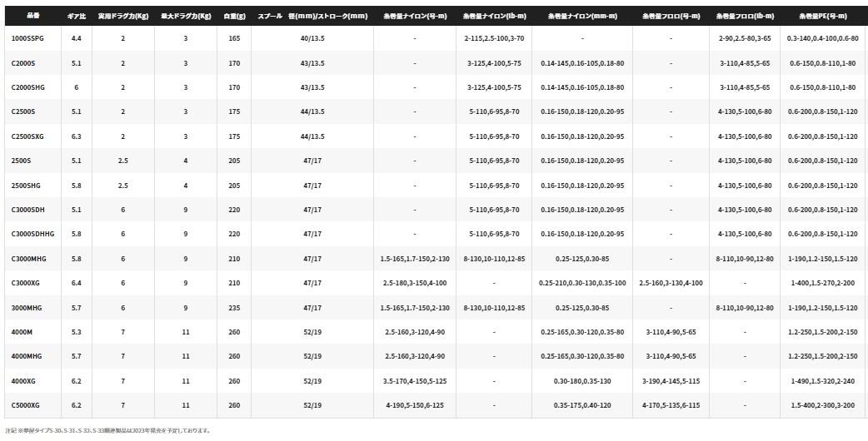Select the 1000SSPG model cell
Viewport: 868px width, 441px height.
26,38
